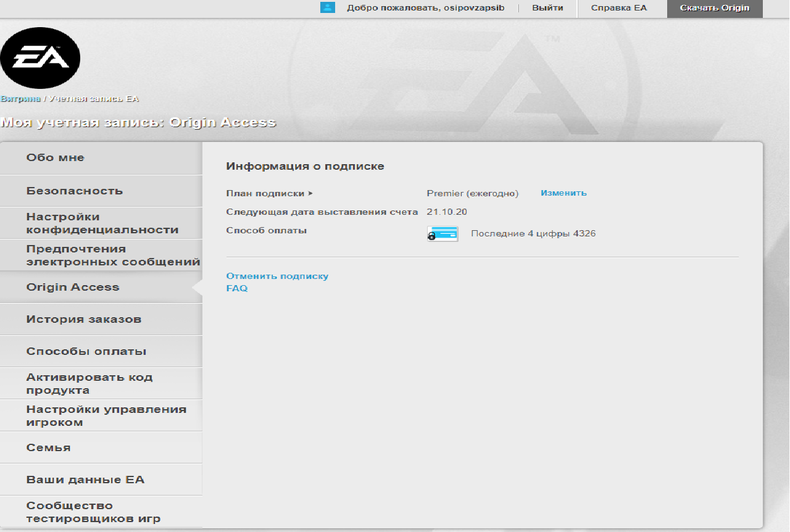Open the Семья section
Image resolution: width=790 pixels, height=532 pixels.
(x=48, y=448)
